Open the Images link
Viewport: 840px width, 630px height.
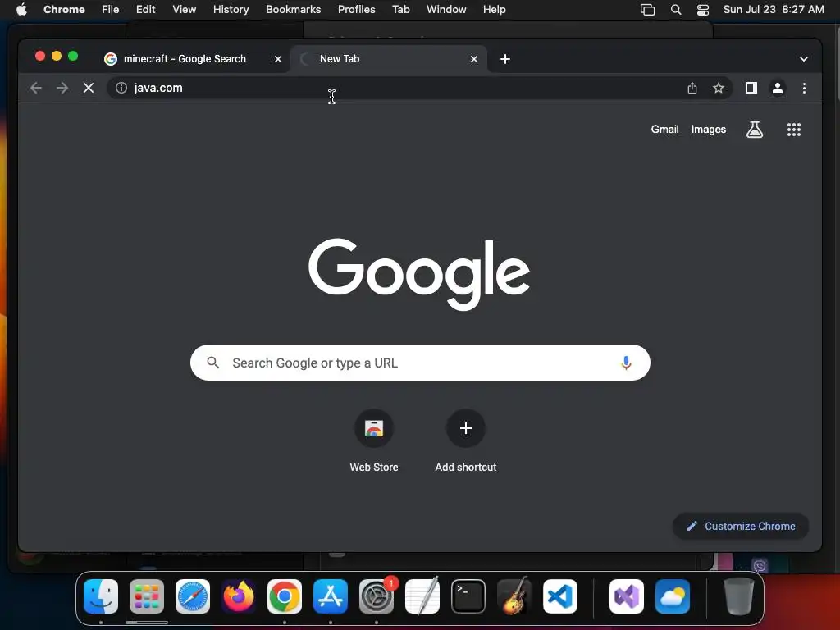coord(708,129)
